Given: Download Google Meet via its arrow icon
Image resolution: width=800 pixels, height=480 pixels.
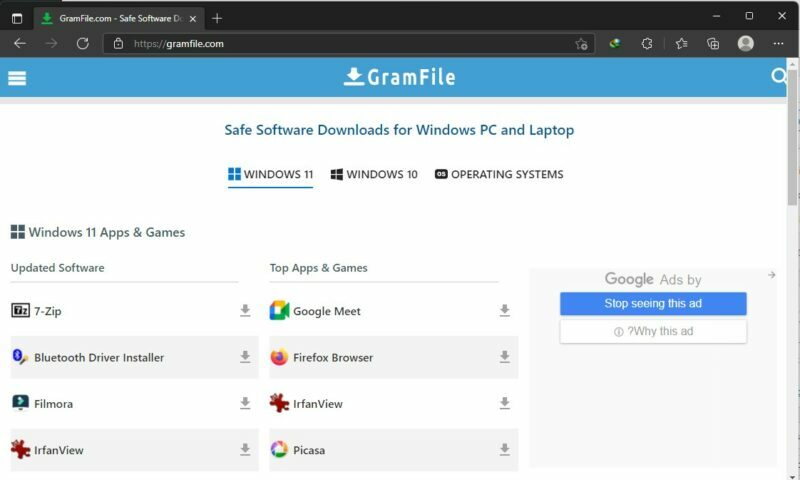Looking at the screenshot, I should coord(505,310).
